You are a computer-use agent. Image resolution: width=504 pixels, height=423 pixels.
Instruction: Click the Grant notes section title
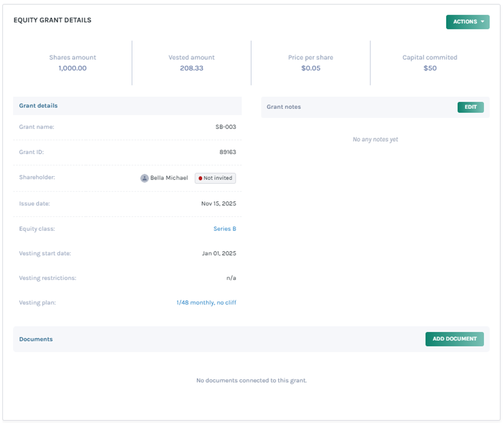tap(284, 107)
